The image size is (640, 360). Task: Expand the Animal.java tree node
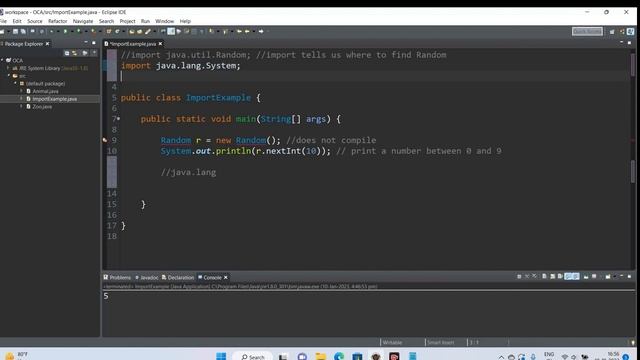(x=22, y=91)
